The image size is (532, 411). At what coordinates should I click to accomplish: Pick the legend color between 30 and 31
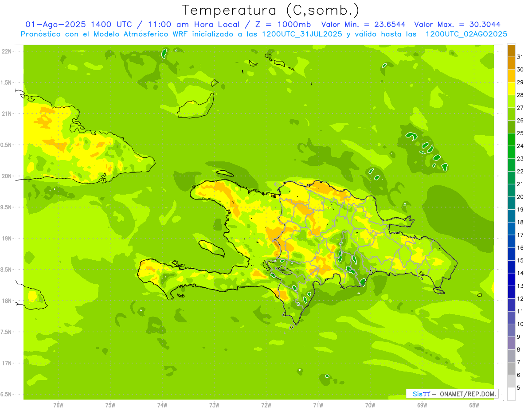point(511,63)
